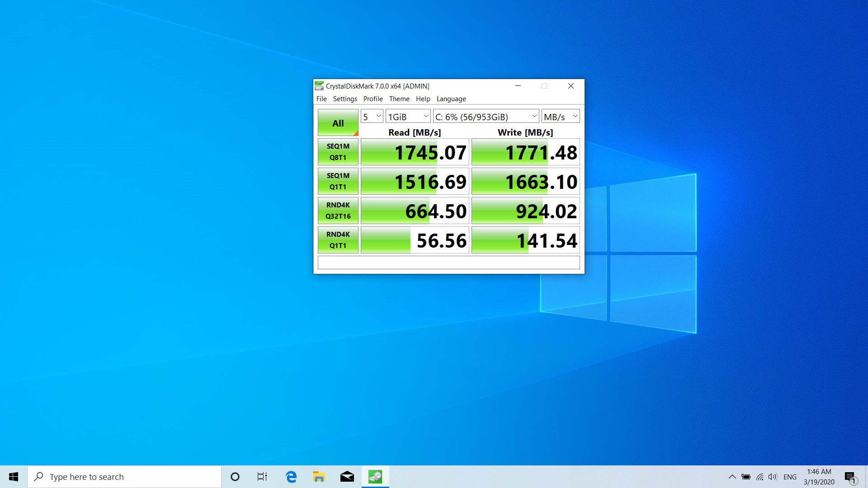Close the CrystalDiskMark window
Viewport: 868px width, 488px height.
point(571,86)
